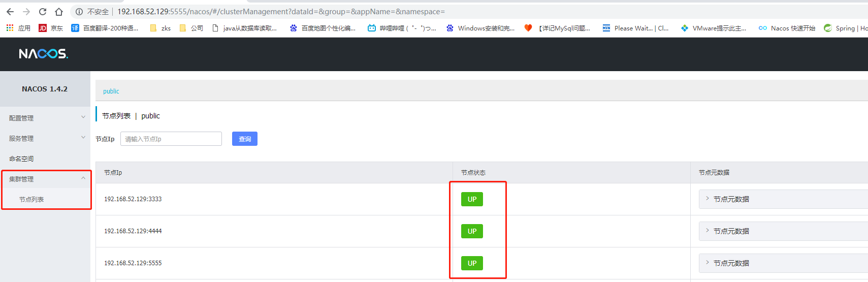This screenshot has height=282, width=868.
Task: Open the Windows安装和完 bookmark
Action: coord(480,28)
